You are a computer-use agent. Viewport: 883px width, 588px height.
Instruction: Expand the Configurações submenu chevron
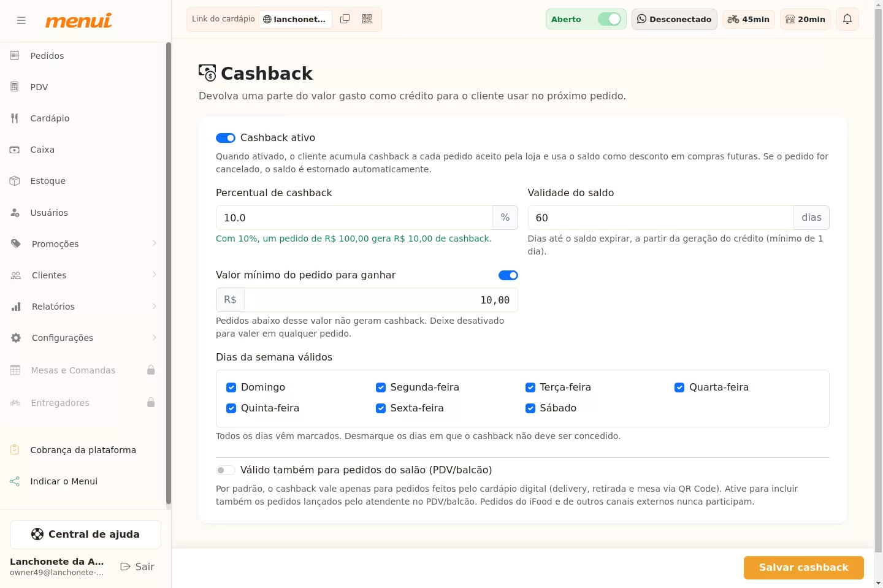coord(155,337)
